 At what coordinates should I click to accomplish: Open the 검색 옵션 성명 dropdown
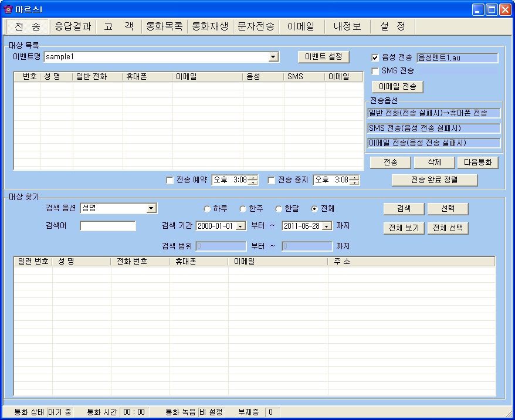[151, 208]
